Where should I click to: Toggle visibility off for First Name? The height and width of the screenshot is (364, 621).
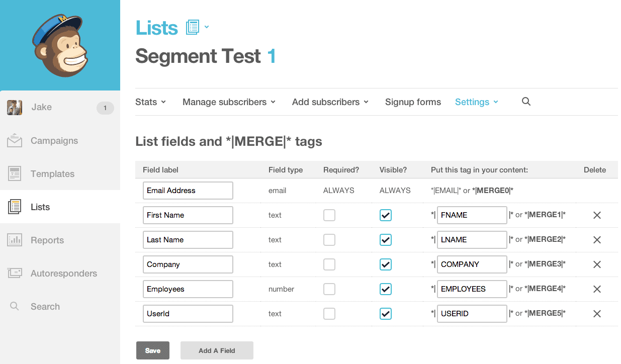(386, 215)
